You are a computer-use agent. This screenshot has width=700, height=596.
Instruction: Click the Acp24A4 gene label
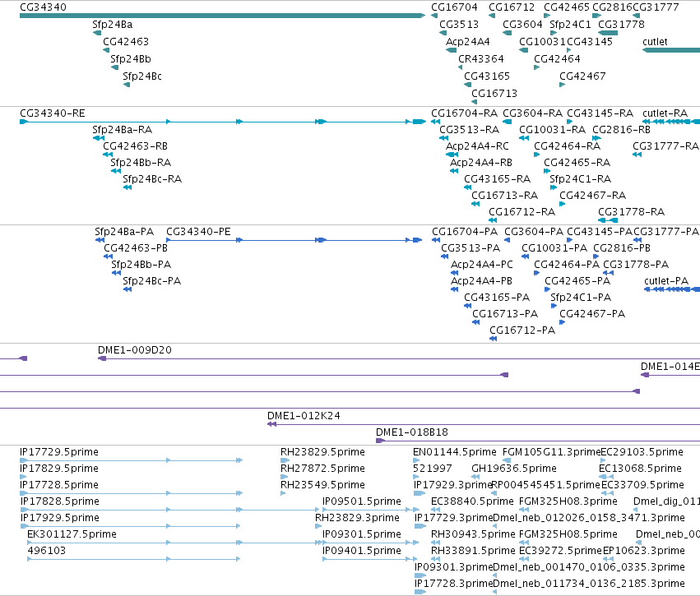click(x=467, y=41)
